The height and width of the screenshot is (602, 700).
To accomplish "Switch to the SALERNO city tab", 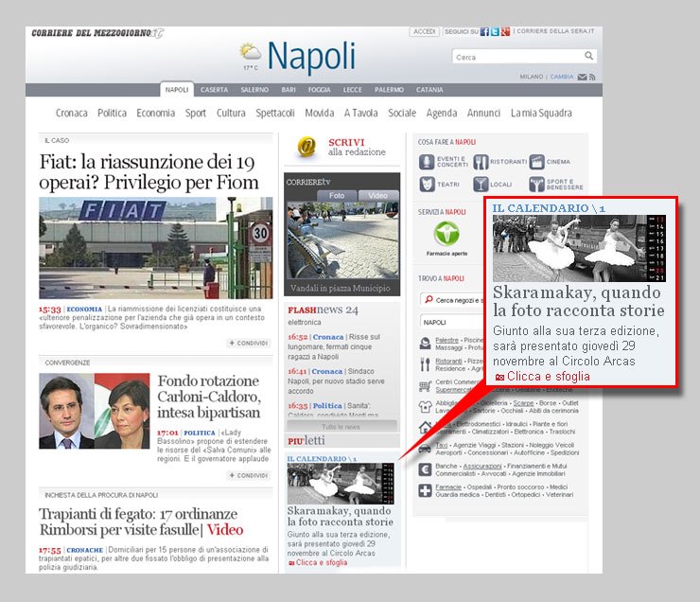I will (x=254, y=90).
